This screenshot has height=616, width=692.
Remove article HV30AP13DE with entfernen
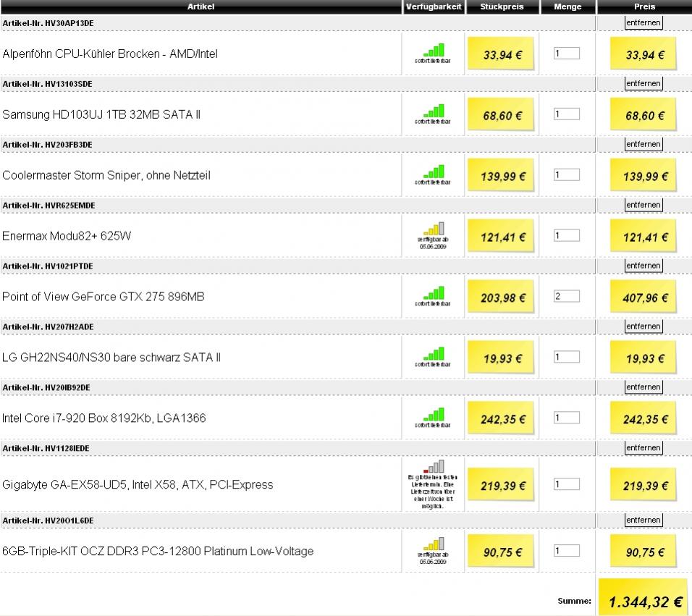coord(644,22)
